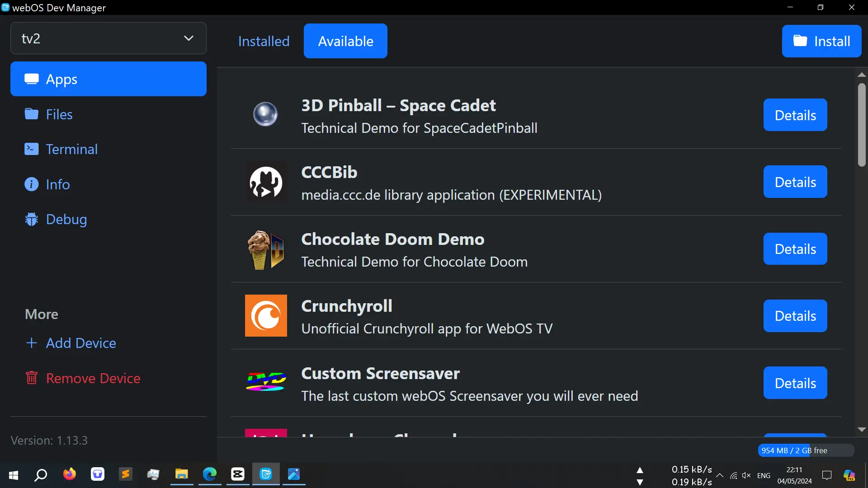This screenshot has height=488, width=868.
Task: Open Microsoft Edge from the taskbar
Action: [209, 474]
